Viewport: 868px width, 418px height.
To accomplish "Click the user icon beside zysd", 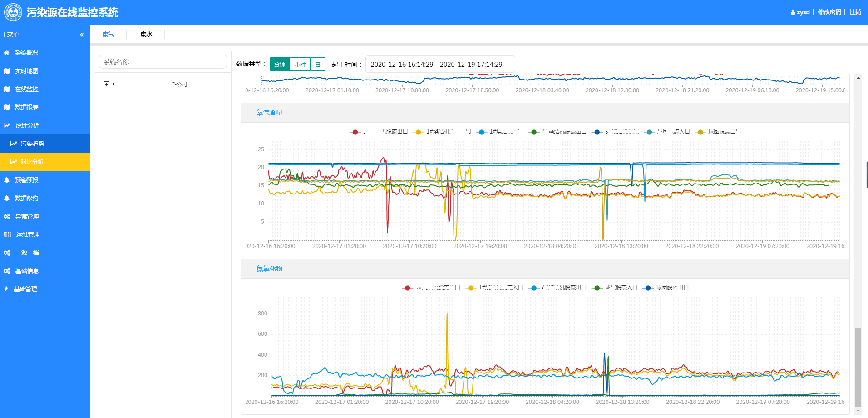I will pyautogui.click(x=793, y=12).
